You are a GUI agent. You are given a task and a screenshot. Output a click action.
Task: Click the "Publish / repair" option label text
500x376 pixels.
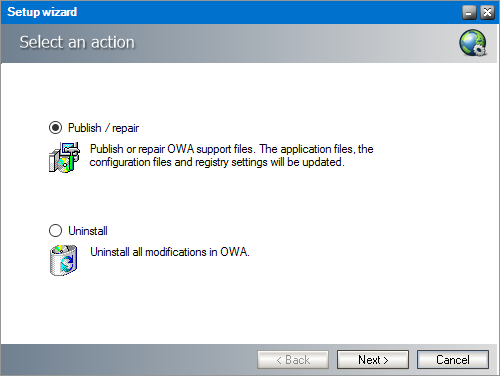pos(103,128)
